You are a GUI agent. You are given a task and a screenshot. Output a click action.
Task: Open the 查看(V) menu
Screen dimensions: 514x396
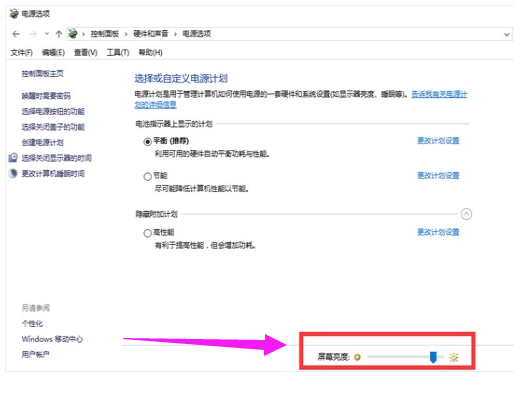pyautogui.click(x=86, y=53)
